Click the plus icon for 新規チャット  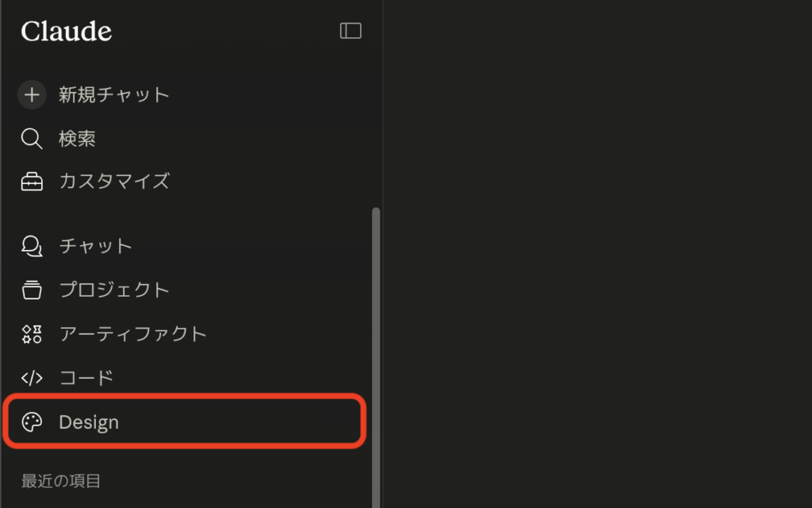(x=32, y=94)
